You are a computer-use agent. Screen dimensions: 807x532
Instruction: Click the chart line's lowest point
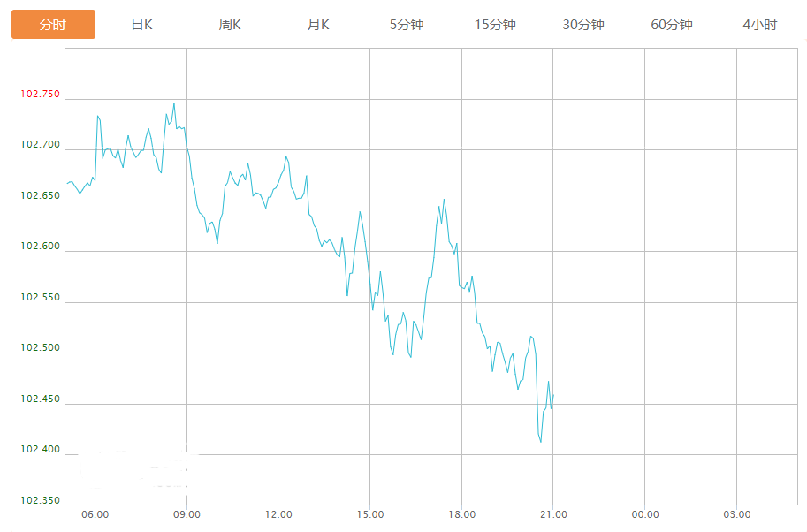pos(541,442)
